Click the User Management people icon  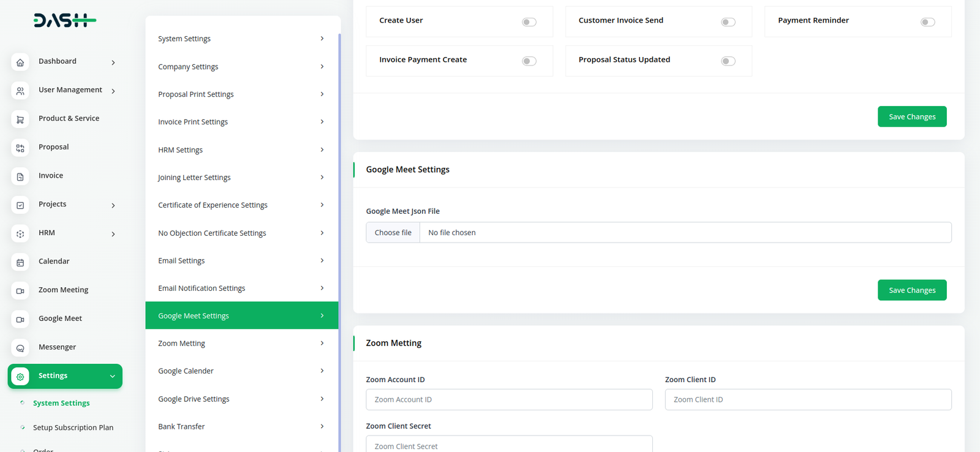click(20, 91)
